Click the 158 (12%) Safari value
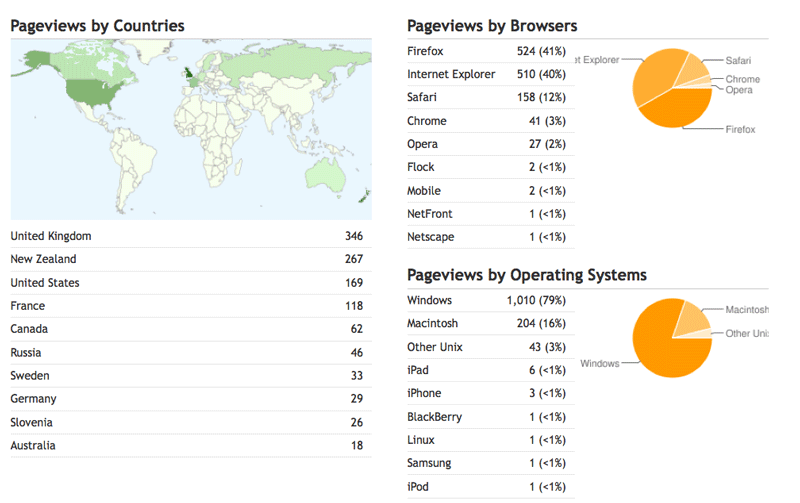 [x=541, y=97]
